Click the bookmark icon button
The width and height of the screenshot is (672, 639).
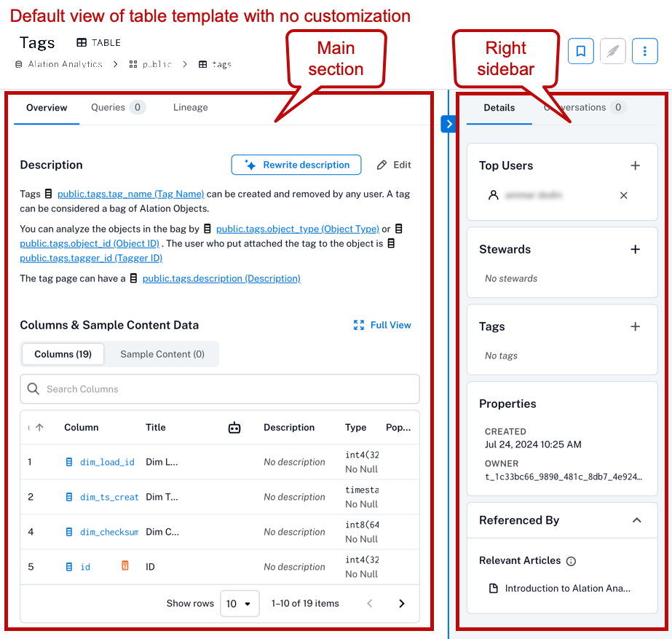tap(581, 51)
